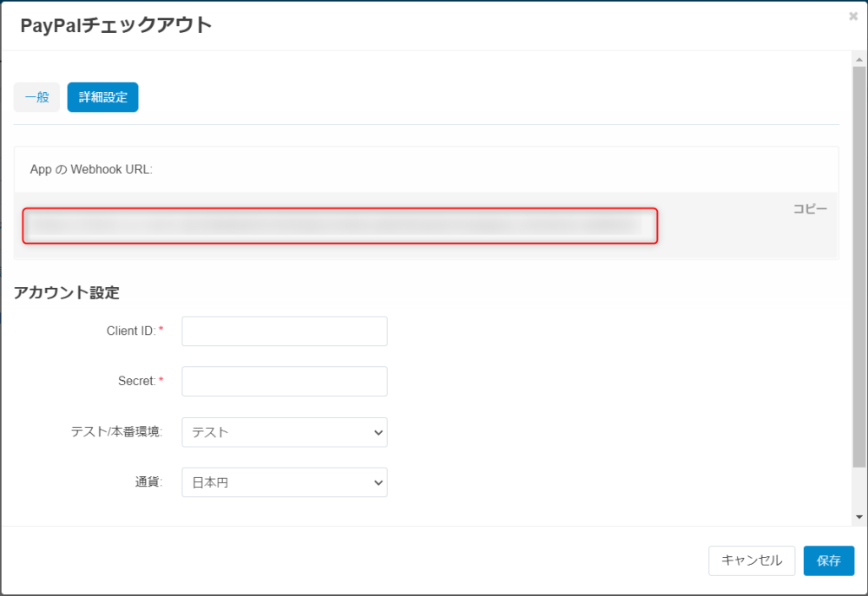This screenshot has height=596, width=868.
Task: Save settings with the 保存 button
Action: (x=828, y=560)
